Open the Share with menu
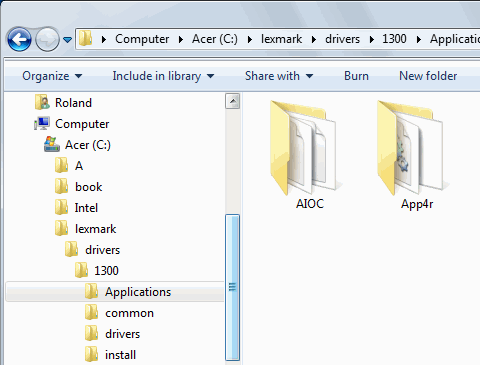 coord(279,76)
